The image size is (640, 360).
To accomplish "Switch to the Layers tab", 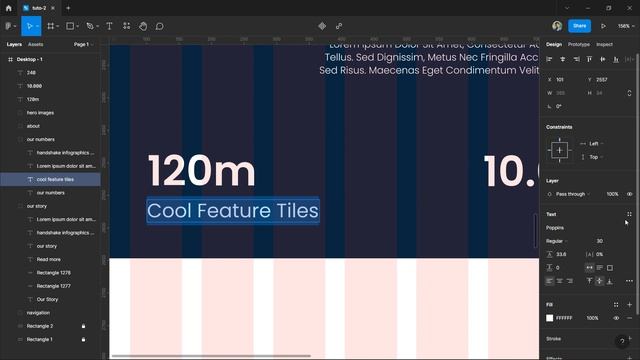I will point(14,44).
